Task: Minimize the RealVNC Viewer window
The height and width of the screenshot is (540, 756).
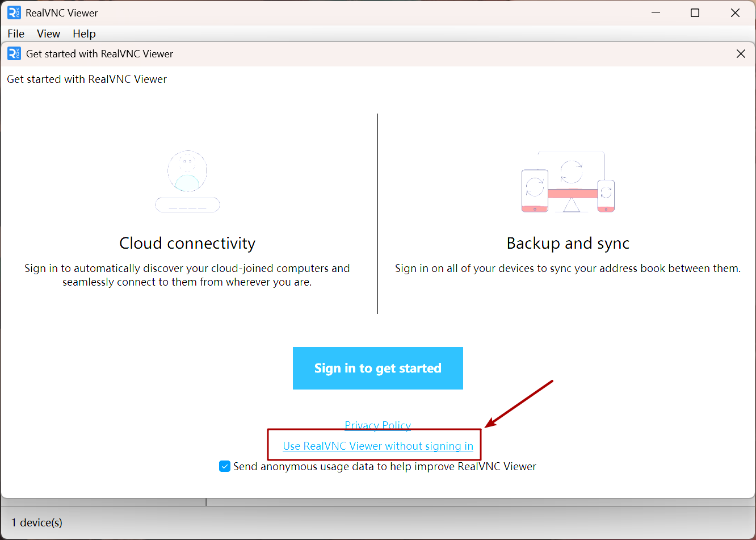Action: click(656, 12)
